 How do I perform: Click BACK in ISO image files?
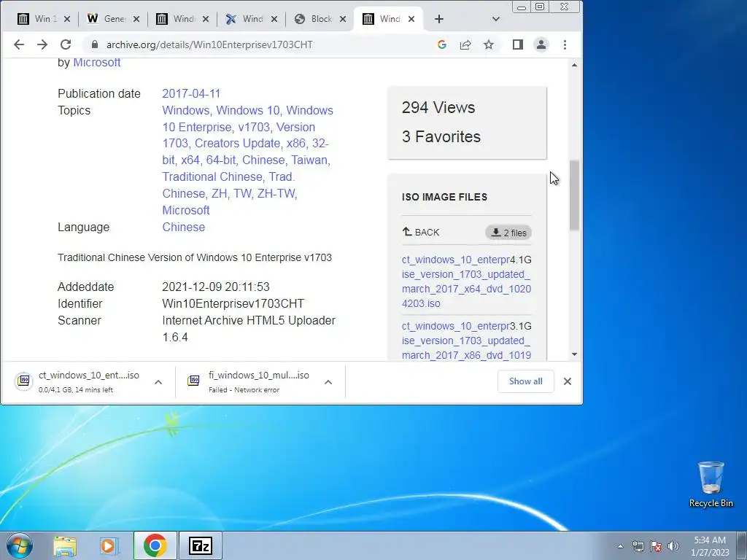click(421, 233)
